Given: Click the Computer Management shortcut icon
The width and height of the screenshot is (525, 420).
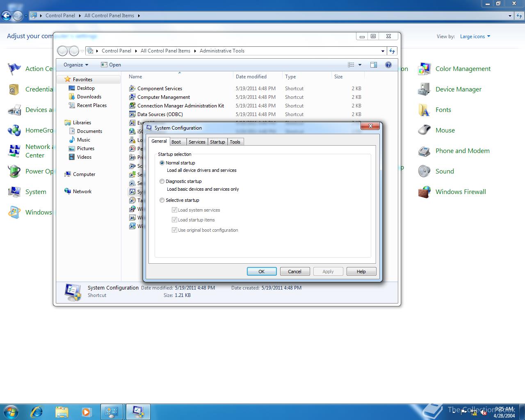Looking at the screenshot, I should click(x=132, y=97).
